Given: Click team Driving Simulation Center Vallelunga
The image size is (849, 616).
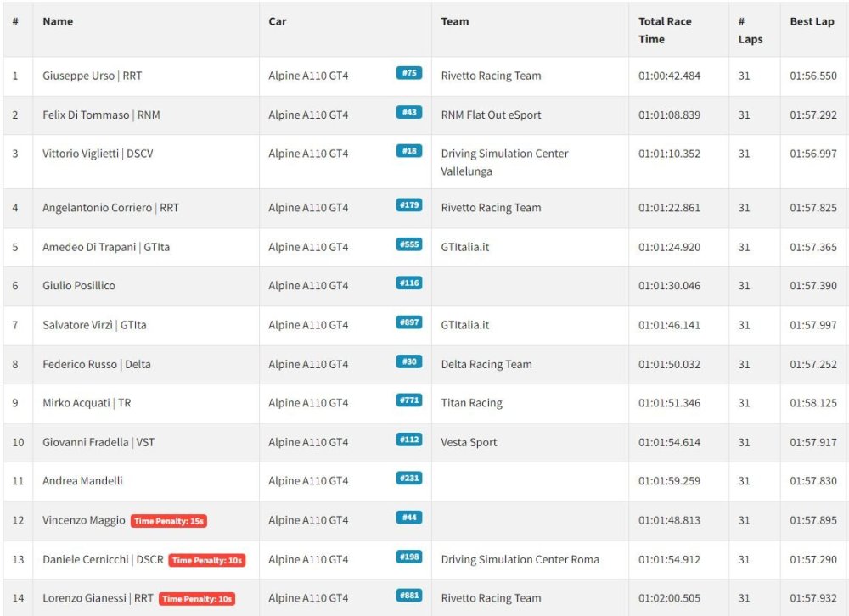Looking at the screenshot, I should (x=504, y=162).
